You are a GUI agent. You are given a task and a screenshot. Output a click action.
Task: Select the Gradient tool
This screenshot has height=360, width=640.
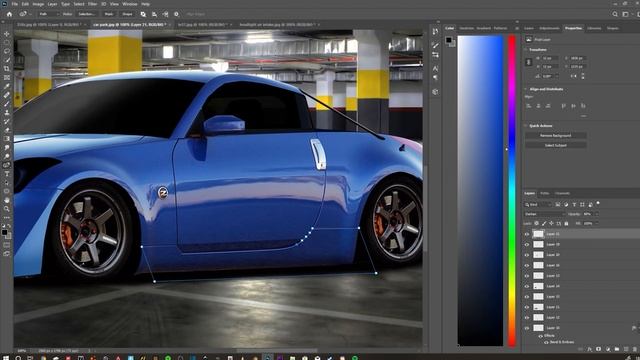pos(7,139)
